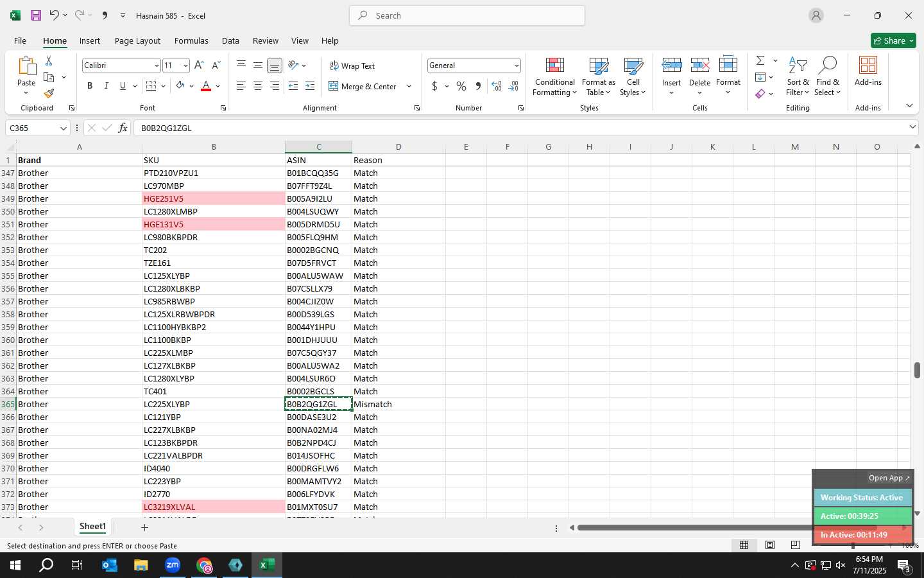
Task: Decrease the indent level
Action: click(293, 86)
